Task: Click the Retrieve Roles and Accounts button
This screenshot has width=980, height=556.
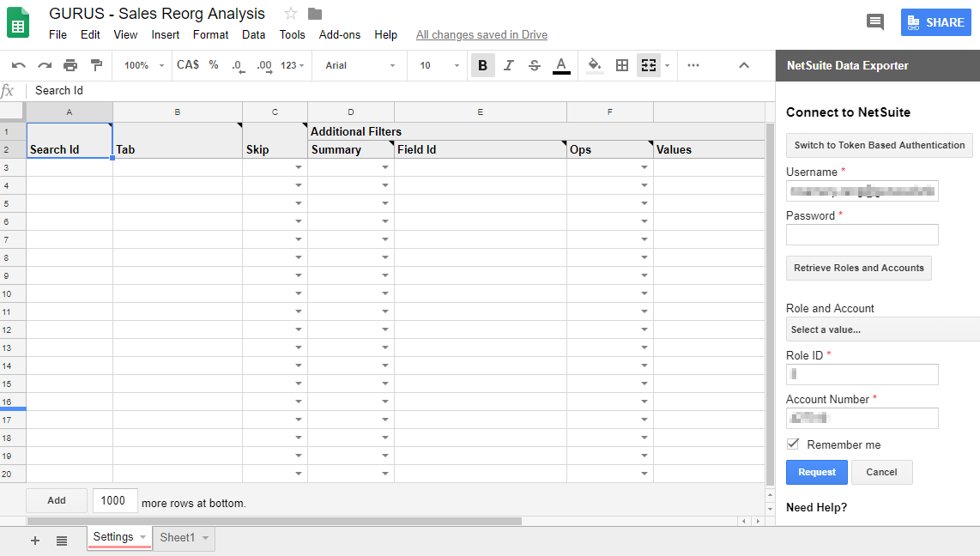Action: tap(858, 268)
